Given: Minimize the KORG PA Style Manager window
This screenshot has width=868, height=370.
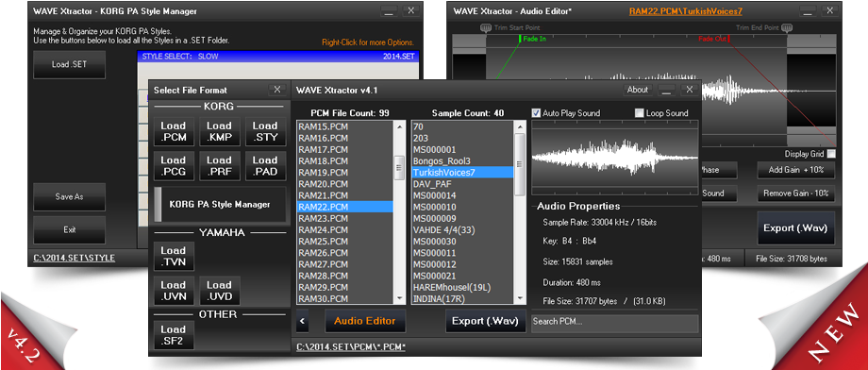Looking at the screenshot, I should tap(389, 10).
